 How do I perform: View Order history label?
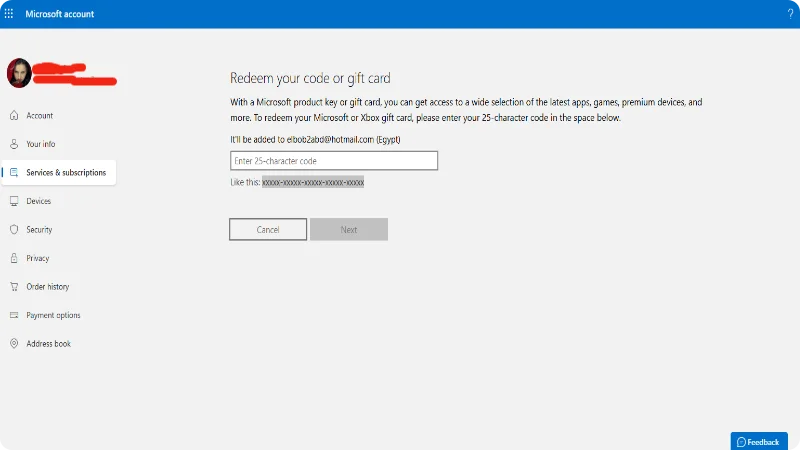(x=47, y=287)
